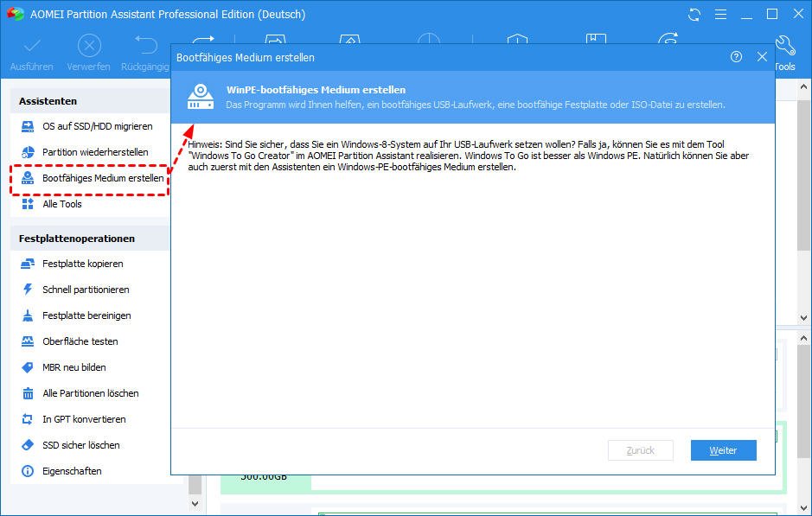Screen dimensions: 812x516
Task: Click the Verwerfen toolbar label
Action: pos(88,67)
